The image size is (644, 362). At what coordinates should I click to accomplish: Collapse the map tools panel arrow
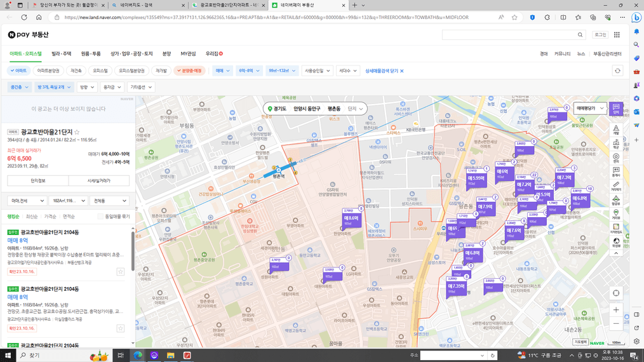pyautogui.click(x=615, y=253)
